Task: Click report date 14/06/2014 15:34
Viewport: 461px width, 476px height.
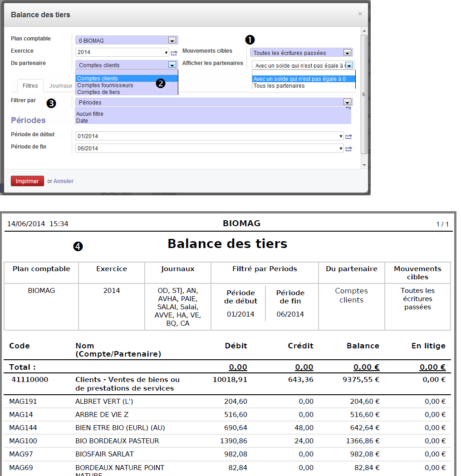Action: click(38, 224)
